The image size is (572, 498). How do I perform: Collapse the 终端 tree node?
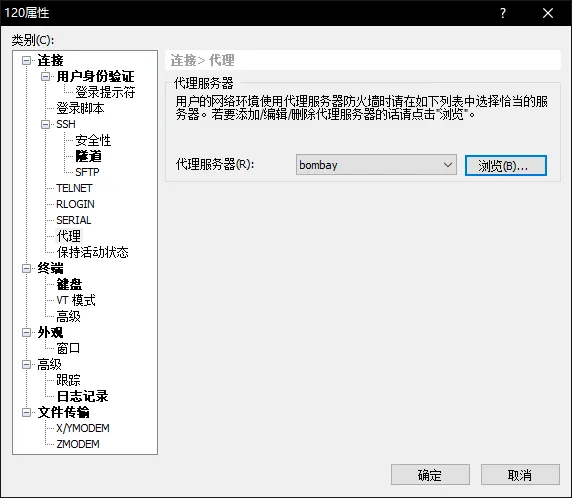pyautogui.click(x=26, y=268)
